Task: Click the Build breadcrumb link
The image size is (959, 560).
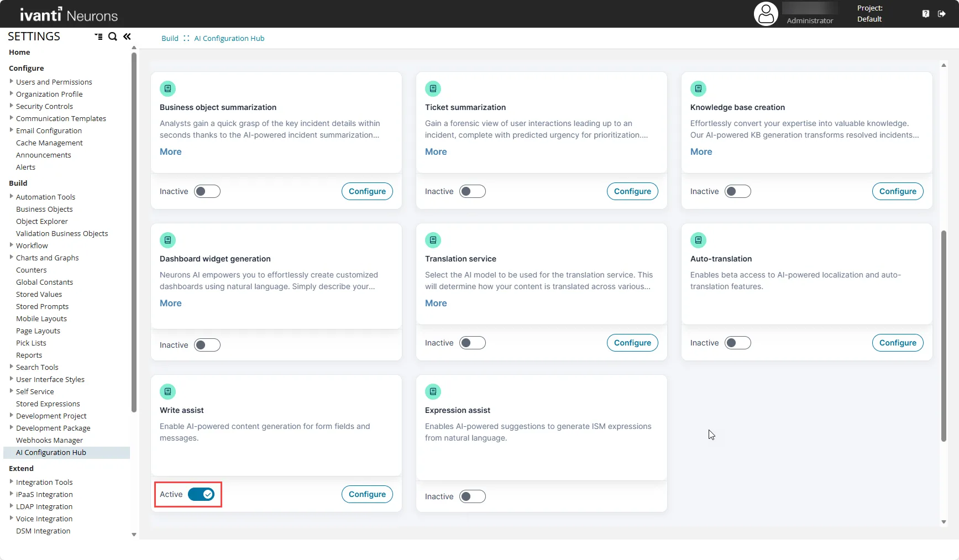Action: point(170,38)
